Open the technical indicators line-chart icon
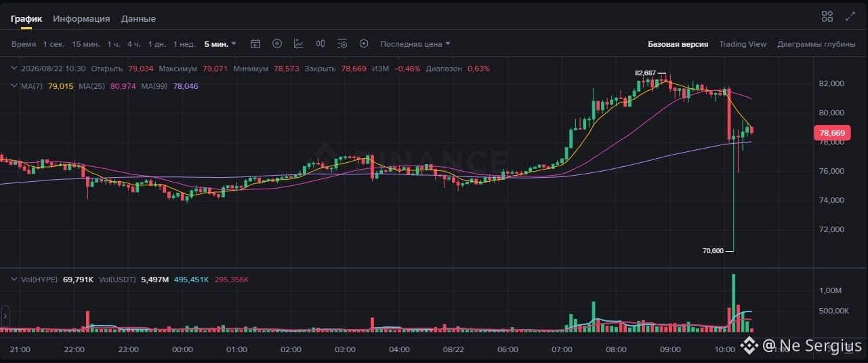Image resolution: width=868 pixels, height=363 pixels. pos(299,44)
